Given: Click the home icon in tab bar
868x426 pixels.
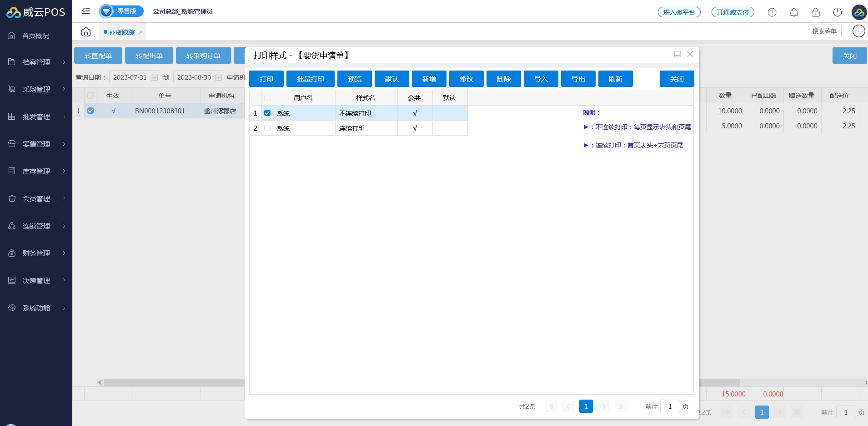Looking at the screenshot, I should tap(86, 32).
